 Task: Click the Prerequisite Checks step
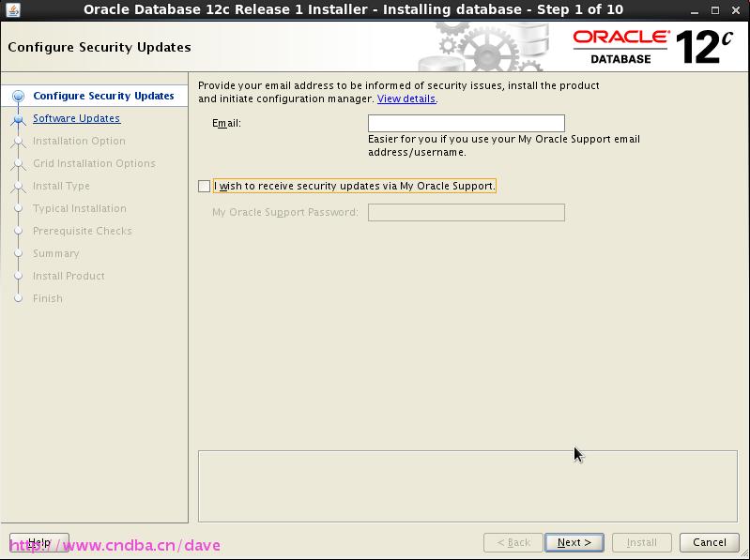(83, 231)
